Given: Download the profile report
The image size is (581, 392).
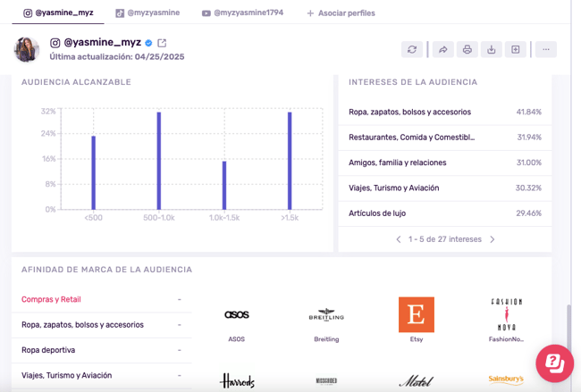Looking at the screenshot, I should click(x=491, y=50).
